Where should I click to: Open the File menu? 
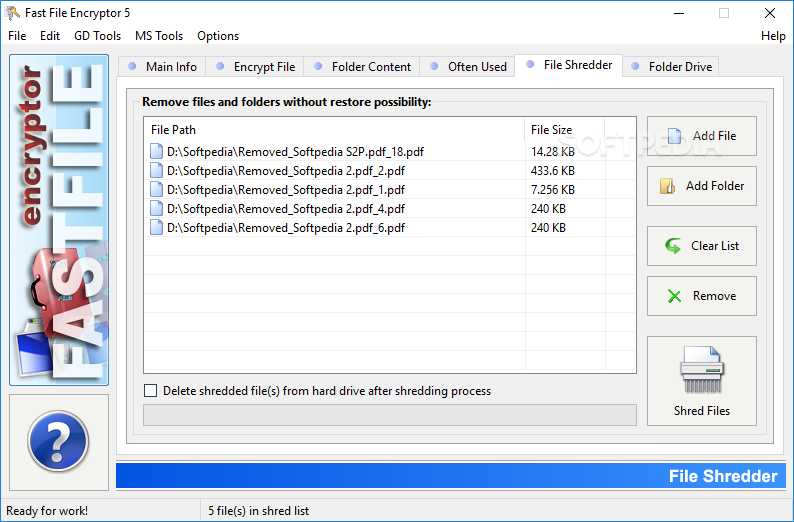[x=17, y=36]
